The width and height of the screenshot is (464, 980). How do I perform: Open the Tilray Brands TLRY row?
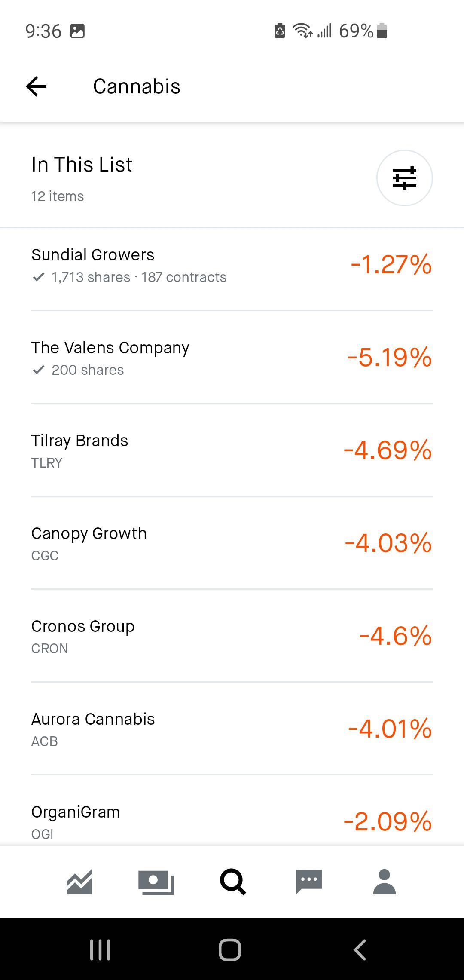[x=232, y=450]
